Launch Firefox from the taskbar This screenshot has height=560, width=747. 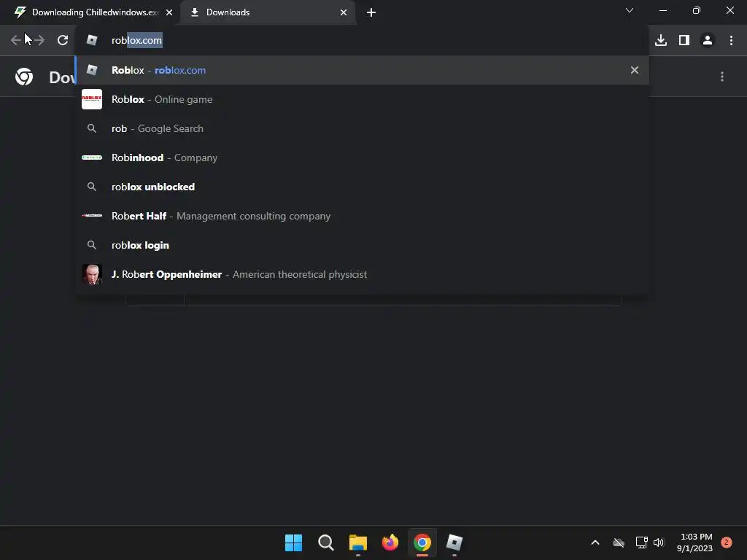point(390,542)
